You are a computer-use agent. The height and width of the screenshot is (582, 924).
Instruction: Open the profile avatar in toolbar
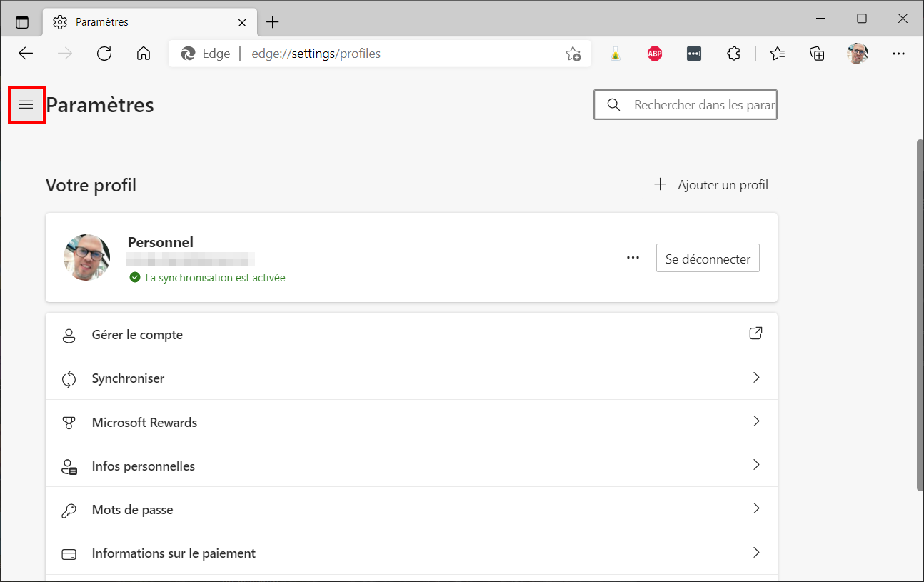(x=858, y=54)
